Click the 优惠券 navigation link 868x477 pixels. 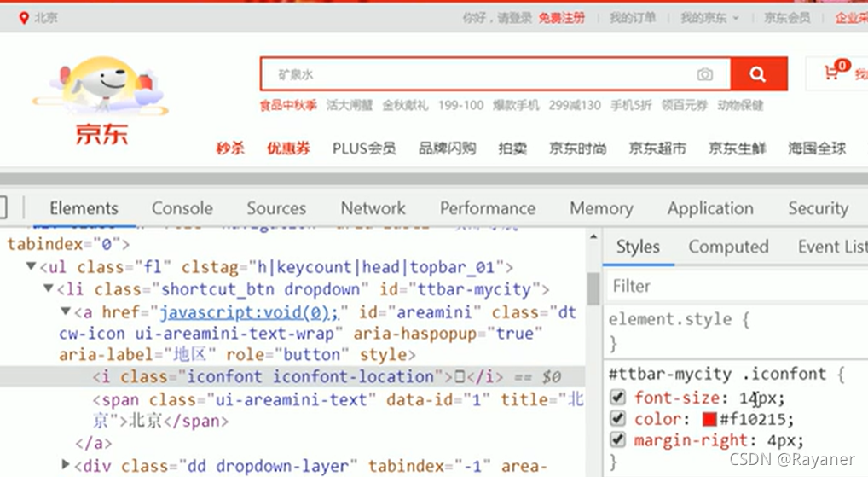pos(288,148)
